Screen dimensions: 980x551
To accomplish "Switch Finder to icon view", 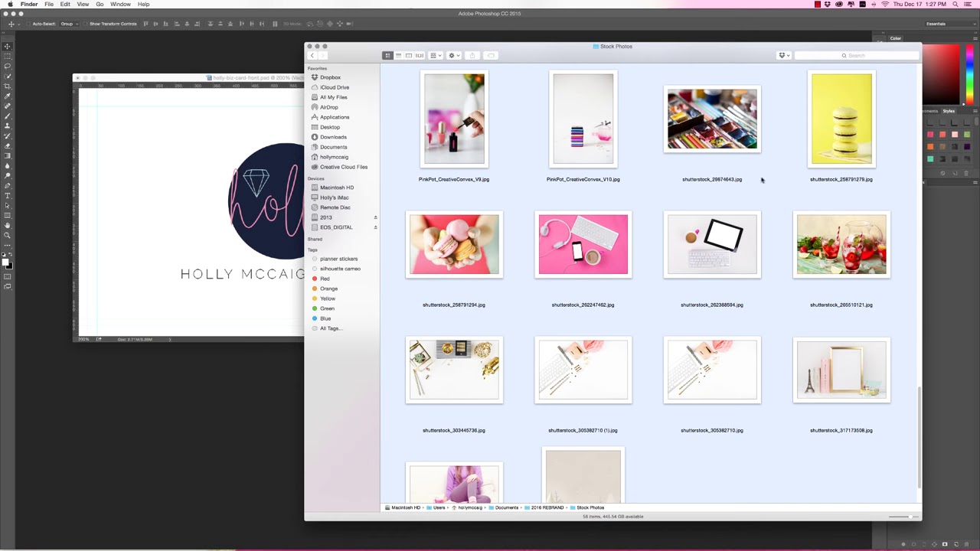I will [388, 55].
